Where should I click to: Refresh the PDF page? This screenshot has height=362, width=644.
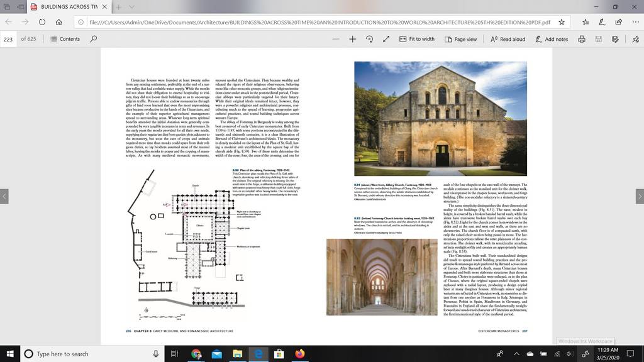(x=42, y=22)
